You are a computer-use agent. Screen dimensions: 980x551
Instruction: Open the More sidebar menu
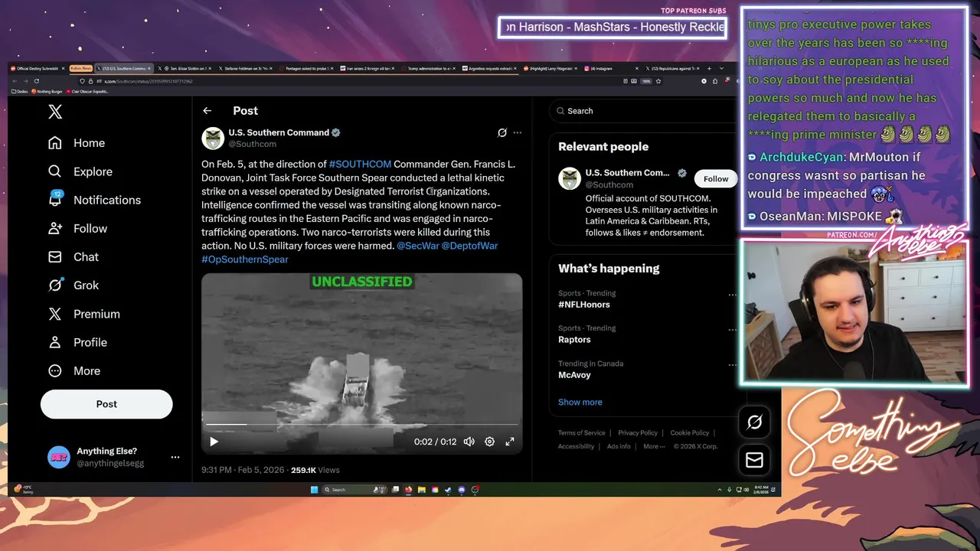click(74, 370)
